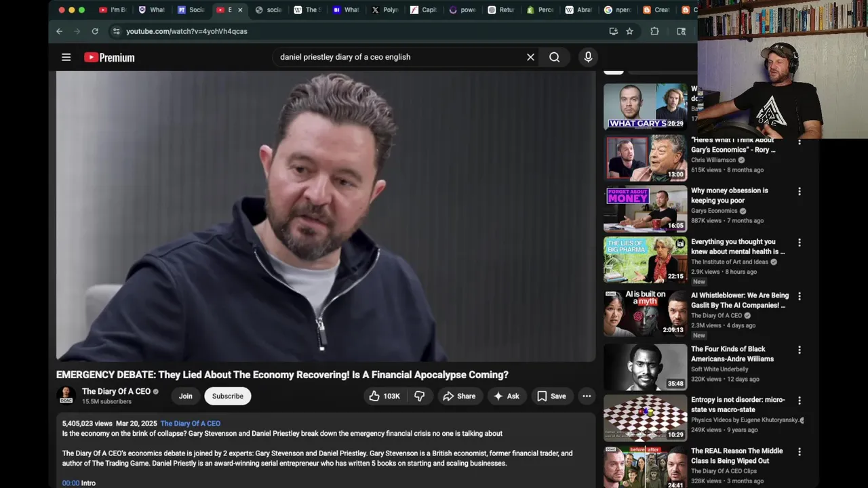Switch to the FT "Socia" tab

click(x=191, y=10)
